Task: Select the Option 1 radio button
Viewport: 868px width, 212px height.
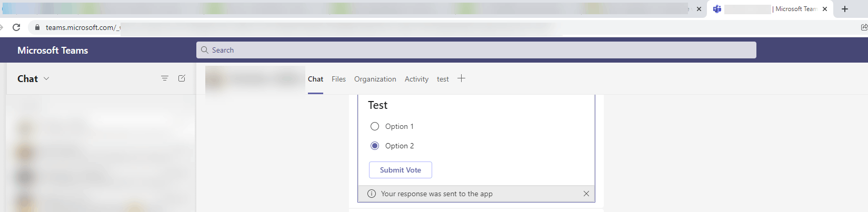Action: [x=375, y=126]
